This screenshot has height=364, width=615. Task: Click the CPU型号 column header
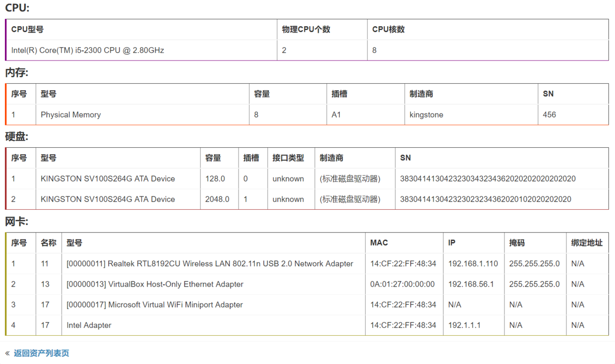[27, 29]
